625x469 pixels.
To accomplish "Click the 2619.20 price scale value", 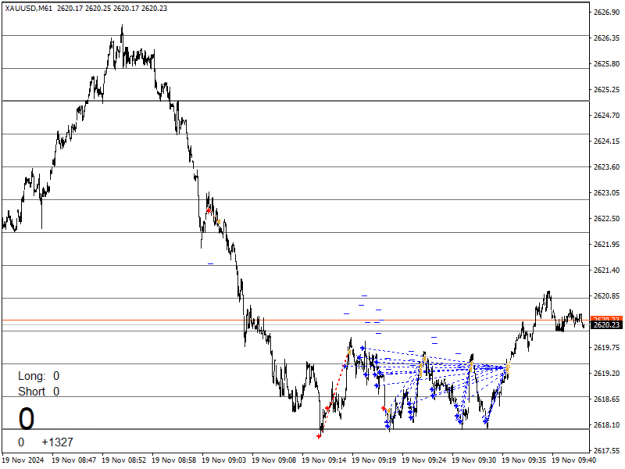I will tap(606, 373).
